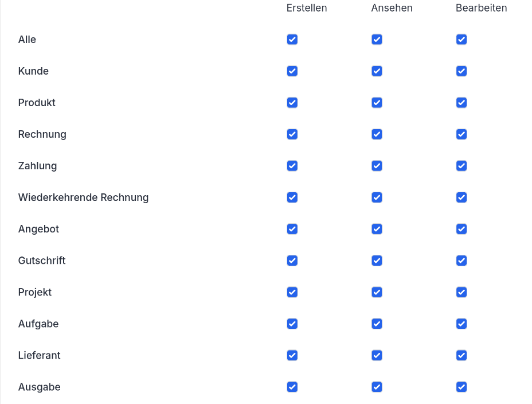This screenshot has width=532, height=404.
Task: Toggle Bearbeiten checkbox for Alle
Action: (x=461, y=40)
